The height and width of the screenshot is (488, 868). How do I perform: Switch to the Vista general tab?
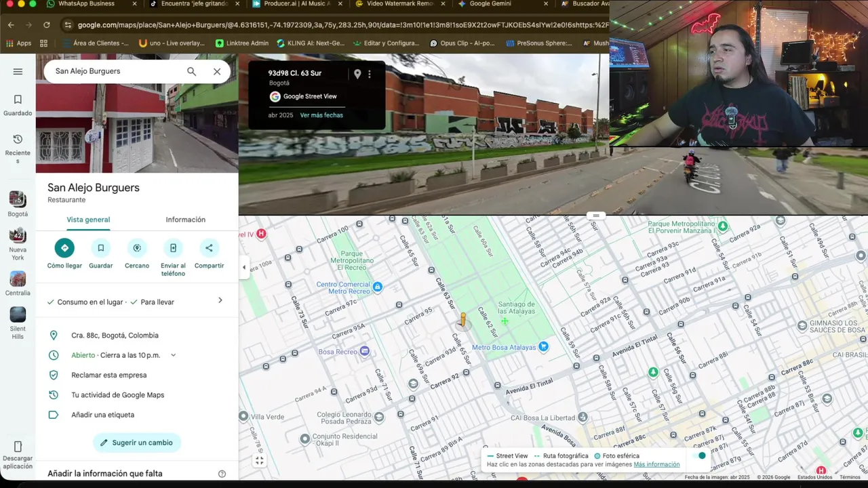tap(88, 220)
